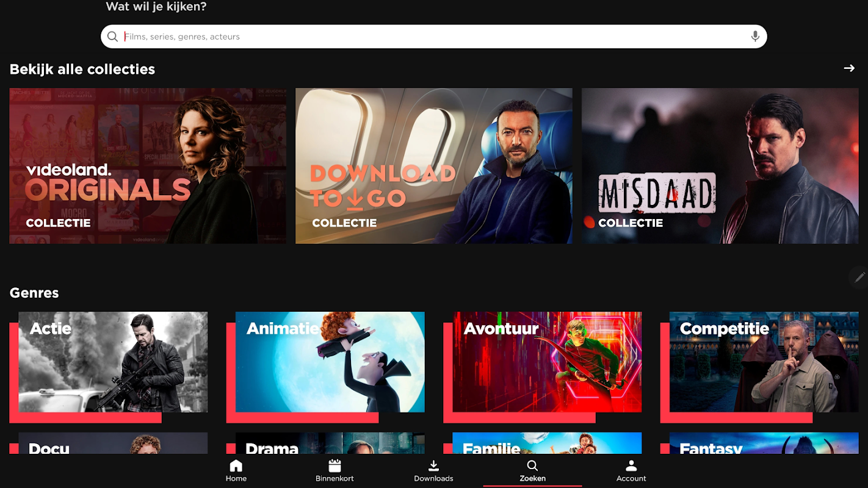Viewport: 868px width, 488px height.
Task: Select the Zoeken tab label
Action: 532,479
